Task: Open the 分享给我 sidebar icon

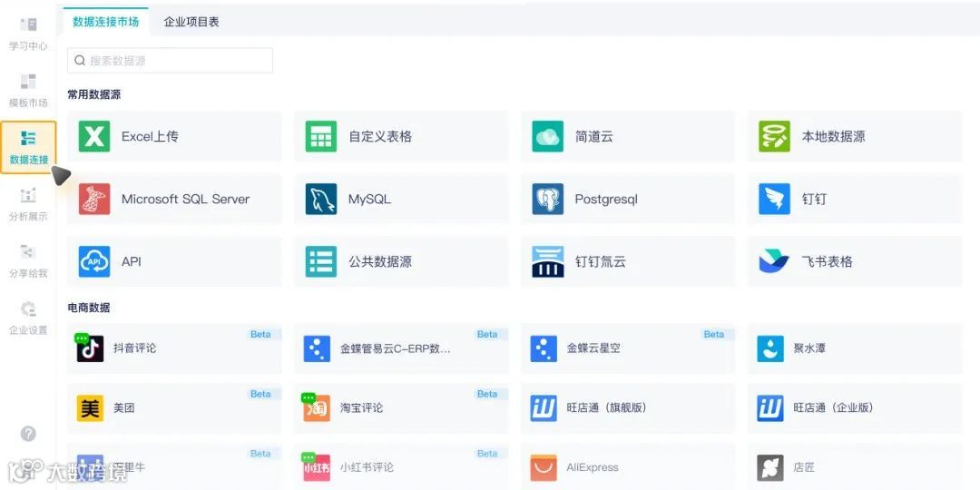Action: click(28, 252)
